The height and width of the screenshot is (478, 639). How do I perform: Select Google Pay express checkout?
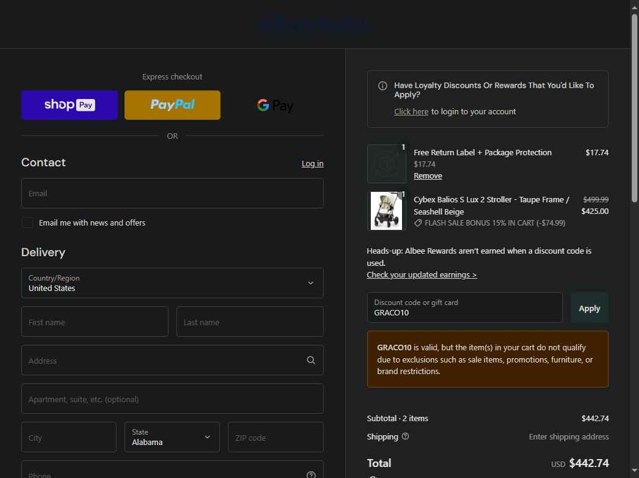[275, 105]
